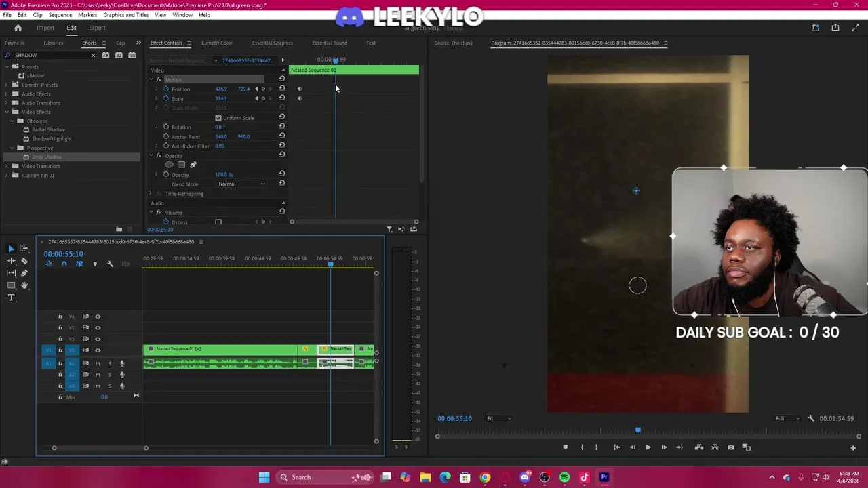Toggle lock on video track V2
The image size is (868, 488).
pyautogui.click(x=60, y=339)
